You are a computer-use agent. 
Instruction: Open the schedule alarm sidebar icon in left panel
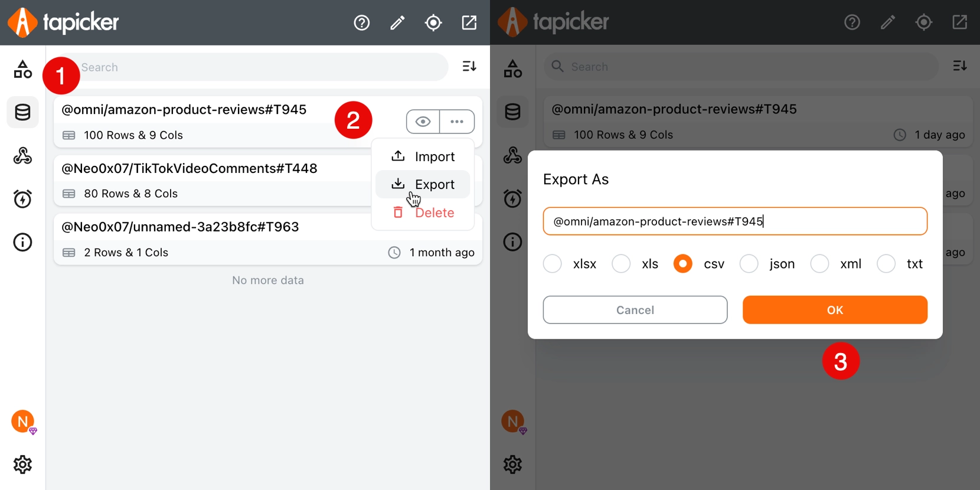[22, 199]
